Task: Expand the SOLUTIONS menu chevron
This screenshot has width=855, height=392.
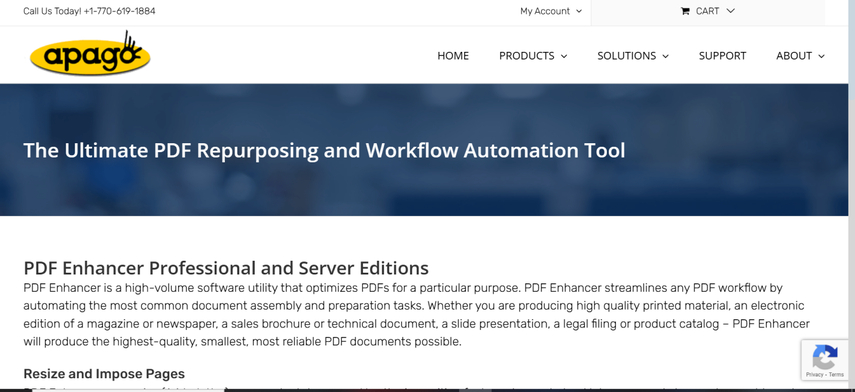Action: point(665,56)
